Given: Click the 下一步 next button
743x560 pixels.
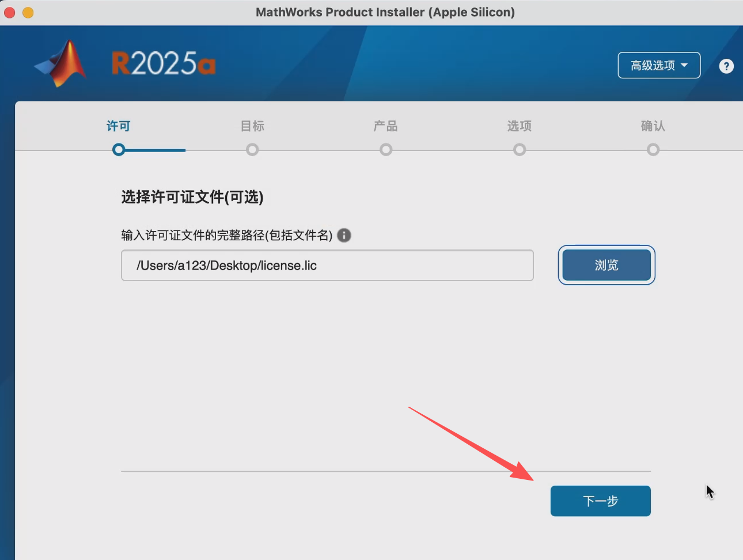Looking at the screenshot, I should click(x=601, y=501).
